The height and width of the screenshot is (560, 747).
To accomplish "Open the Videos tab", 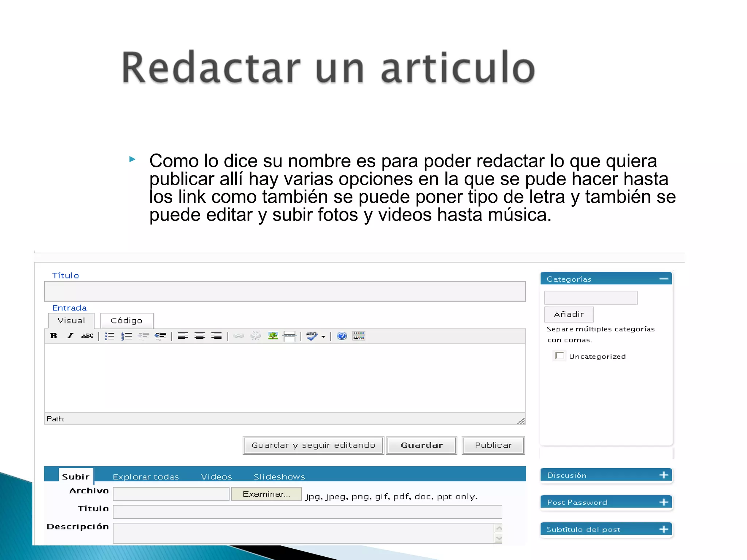I will click(216, 477).
